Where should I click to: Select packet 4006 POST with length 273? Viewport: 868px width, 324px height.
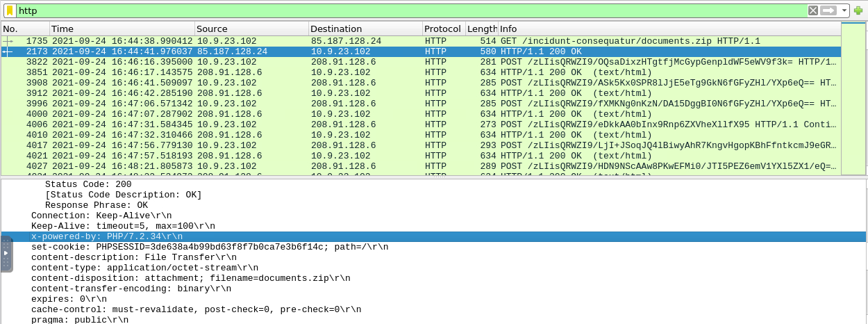[x=421, y=124]
